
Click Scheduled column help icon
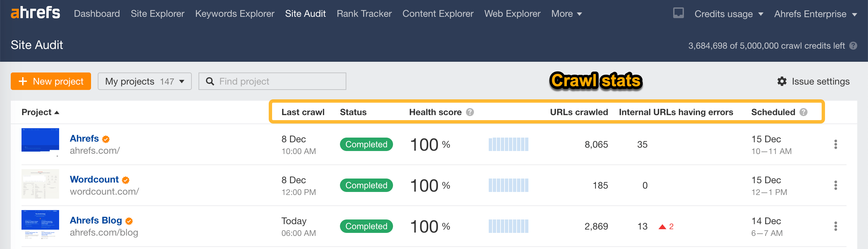tap(803, 112)
